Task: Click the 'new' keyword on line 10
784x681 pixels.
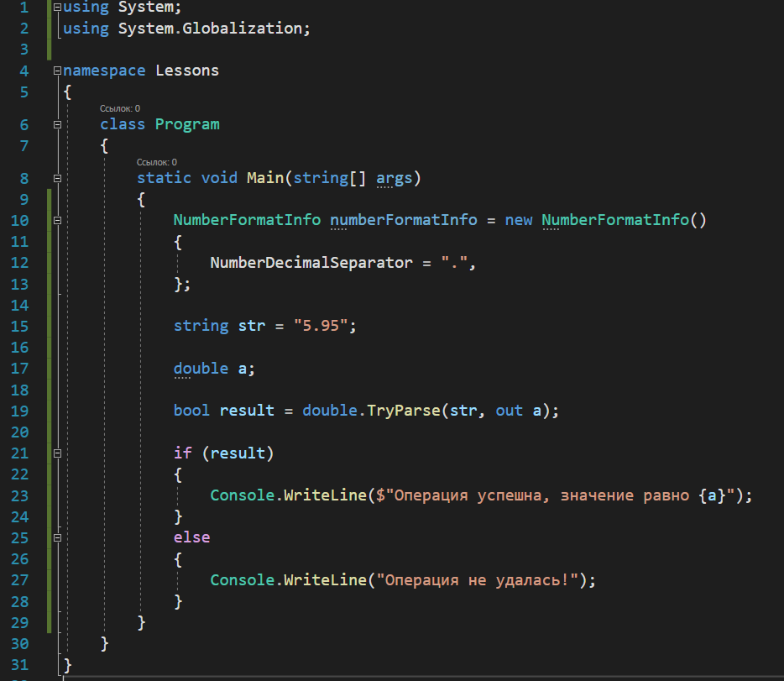Action: (x=519, y=221)
